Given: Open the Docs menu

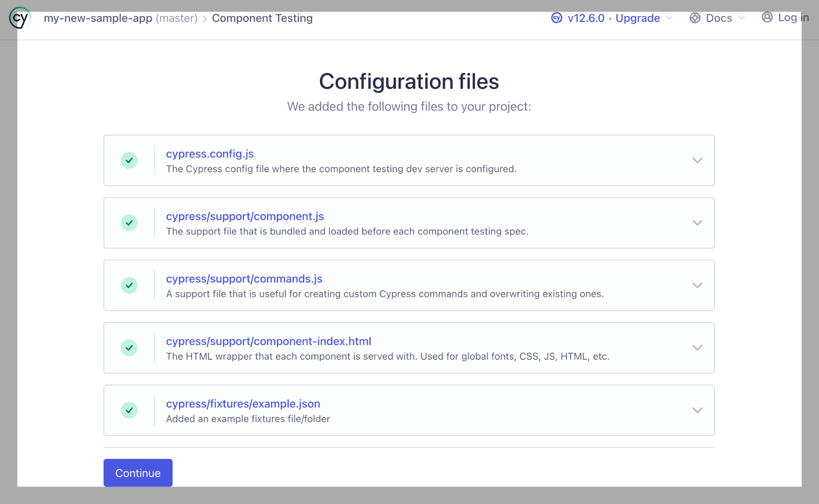Looking at the screenshot, I should tap(719, 18).
